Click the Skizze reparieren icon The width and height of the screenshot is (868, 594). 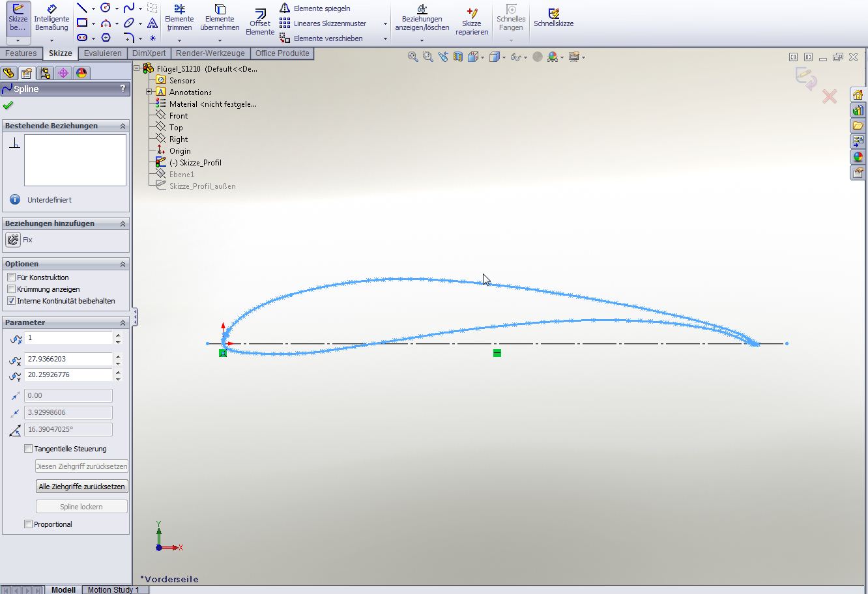tap(472, 21)
